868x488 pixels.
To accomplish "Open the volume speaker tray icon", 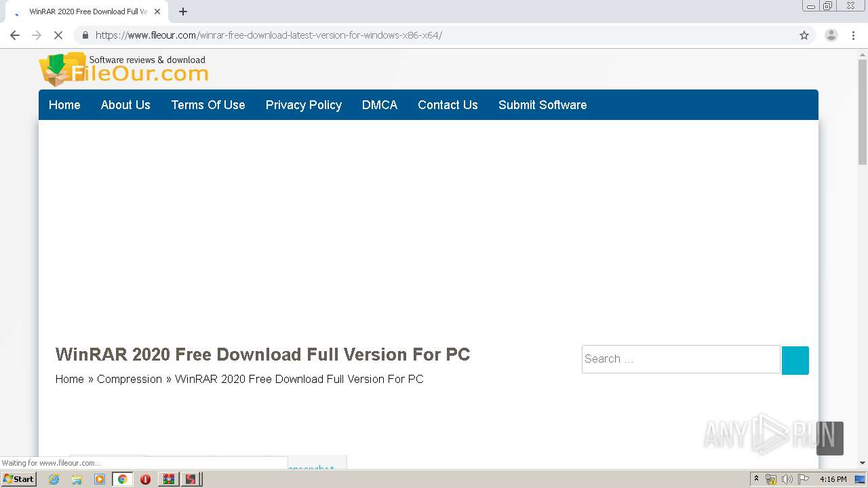I will [x=787, y=479].
